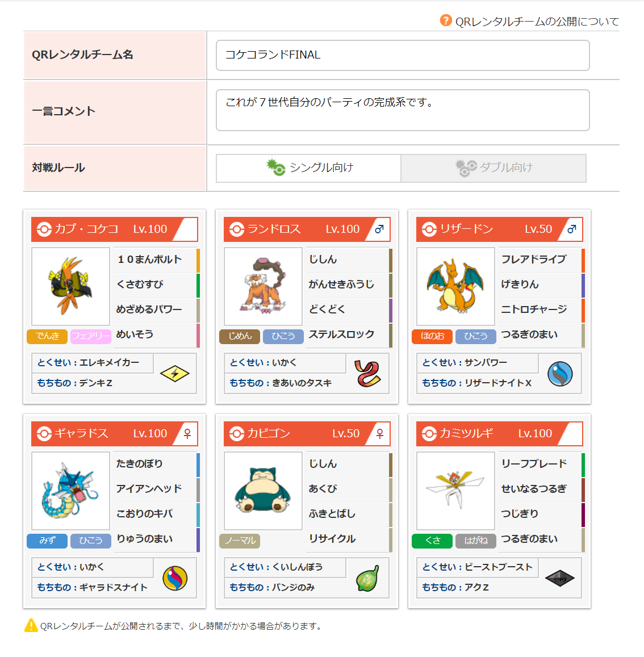Screen dimensions: 644x657
Task: Click the female gender icon on ギャラドス
Action: (x=187, y=434)
